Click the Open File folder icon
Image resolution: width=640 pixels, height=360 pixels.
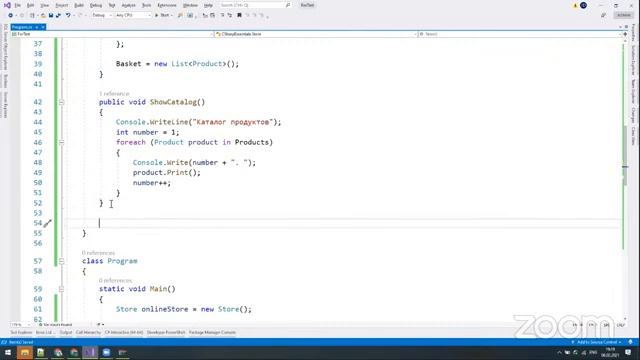pos(43,15)
